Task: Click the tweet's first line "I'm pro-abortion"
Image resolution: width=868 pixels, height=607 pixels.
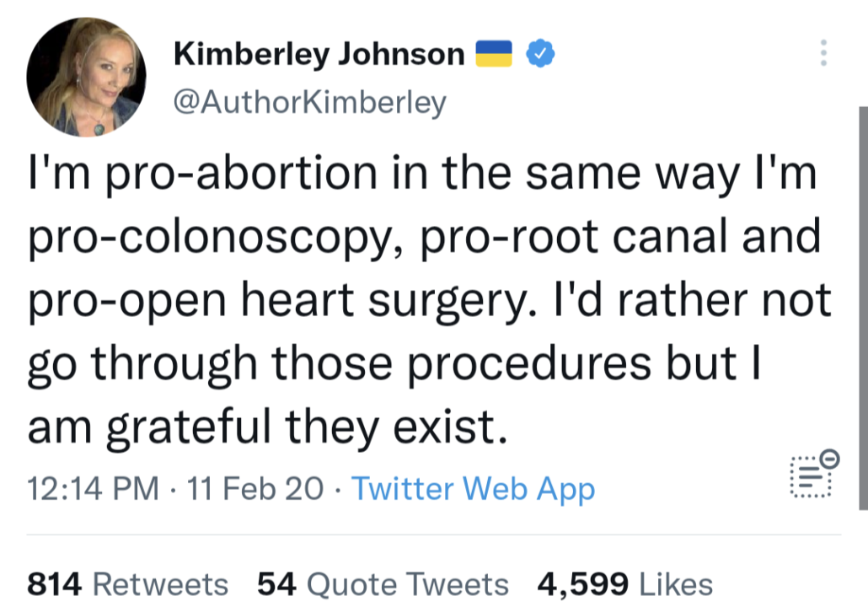Action: click(202, 175)
